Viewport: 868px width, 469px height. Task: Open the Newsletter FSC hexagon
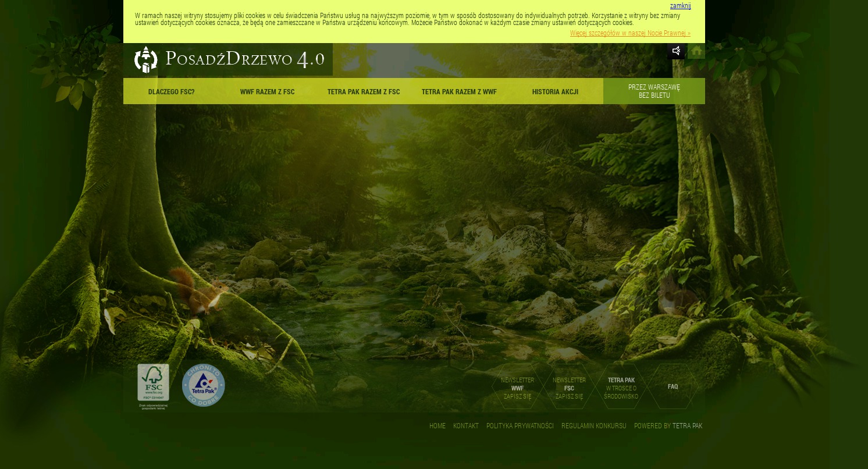[x=569, y=388]
